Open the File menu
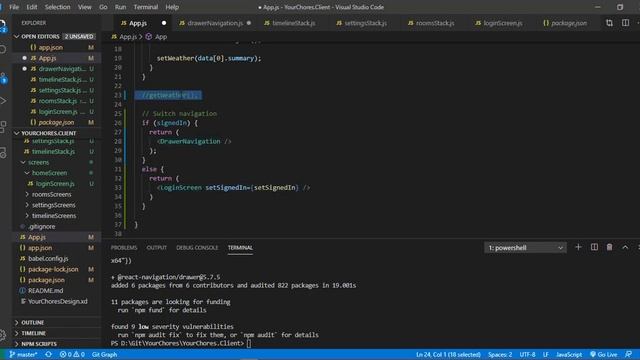 [x=14, y=7]
